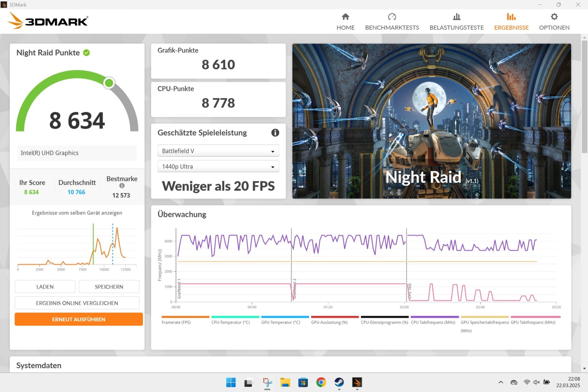Click the ERNEUT AUSFÜHREN button

click(x=78, y=319)
